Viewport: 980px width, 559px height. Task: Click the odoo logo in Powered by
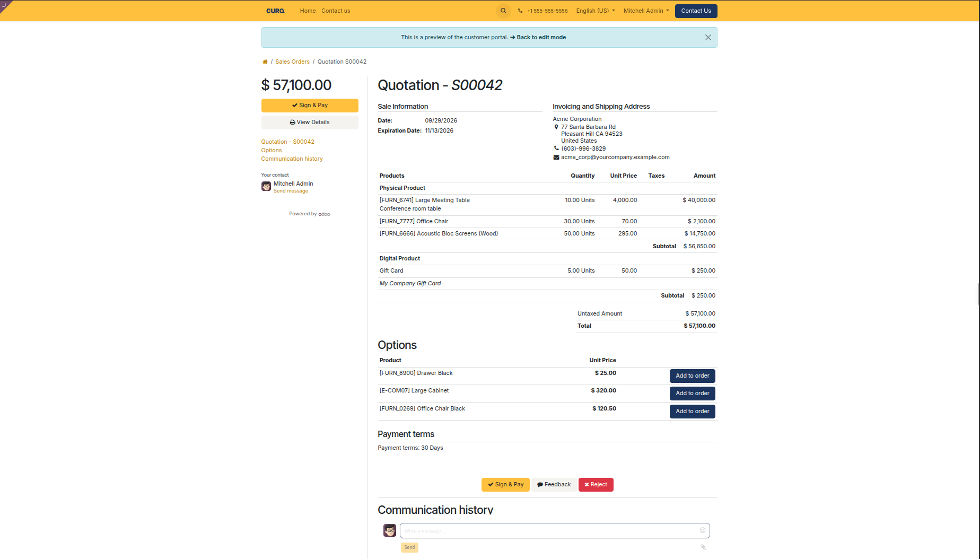tap(324, 214)
